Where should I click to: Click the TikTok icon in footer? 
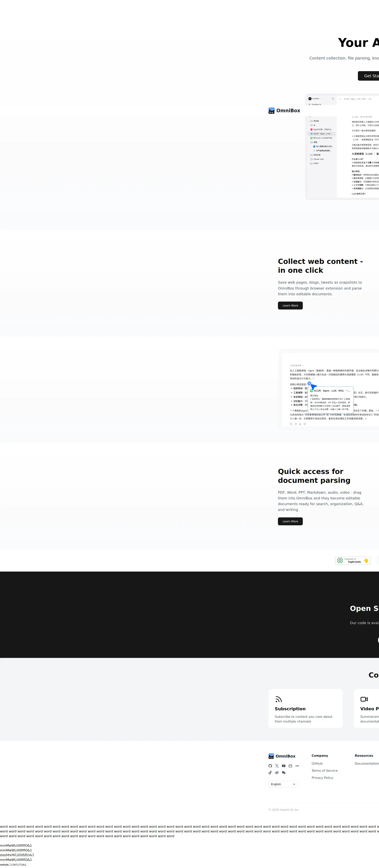[x=270, y=773]
